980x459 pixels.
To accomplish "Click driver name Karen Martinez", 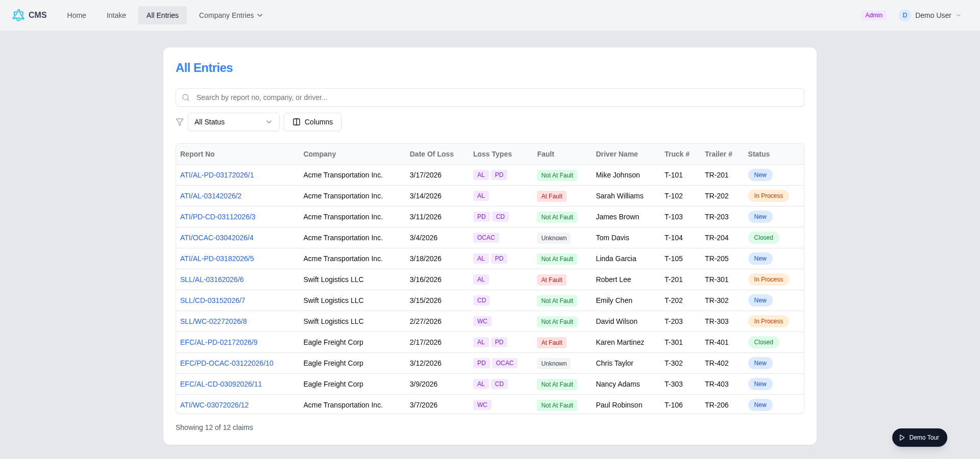I will 620,342.
